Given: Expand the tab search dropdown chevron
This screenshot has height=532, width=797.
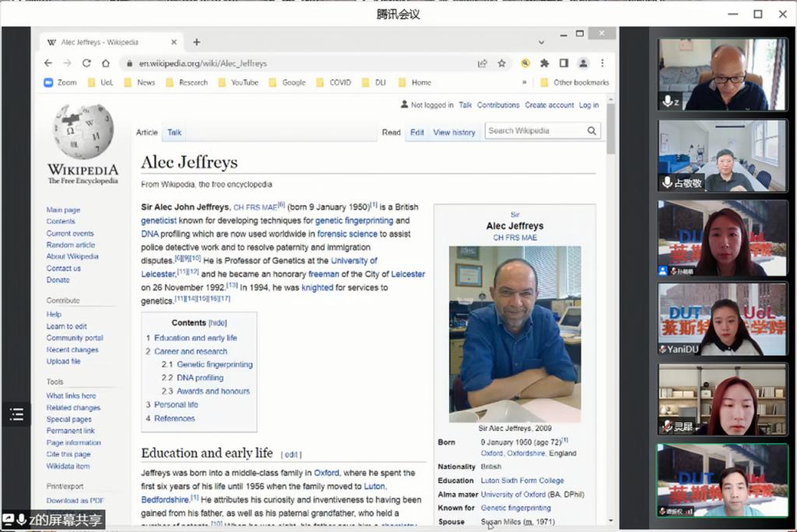Looking at the screenshot, I should point(541,42).
